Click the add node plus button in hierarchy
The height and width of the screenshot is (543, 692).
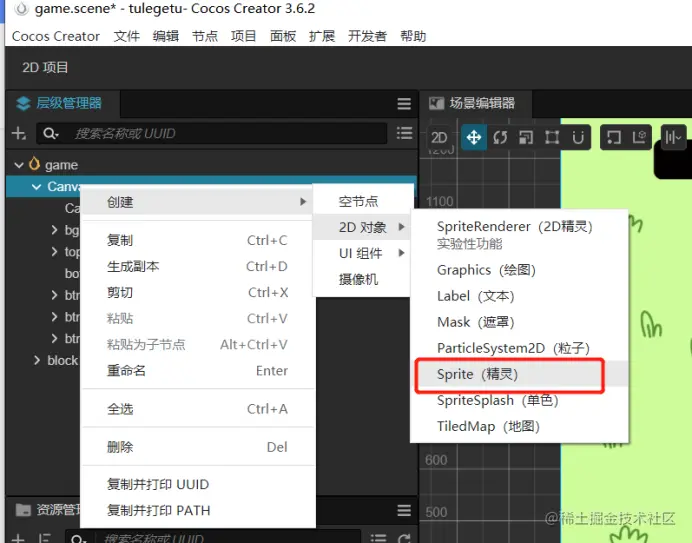[19, 133]
